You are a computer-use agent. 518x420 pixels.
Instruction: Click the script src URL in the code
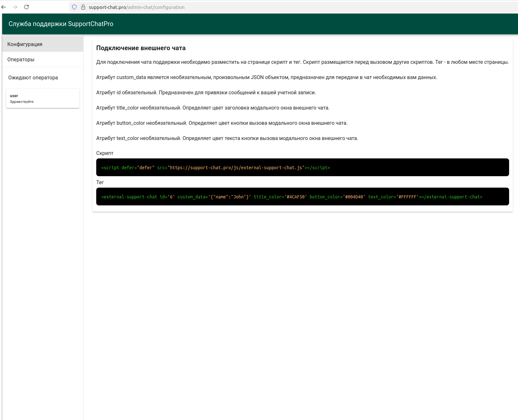(x=236, y=168)
